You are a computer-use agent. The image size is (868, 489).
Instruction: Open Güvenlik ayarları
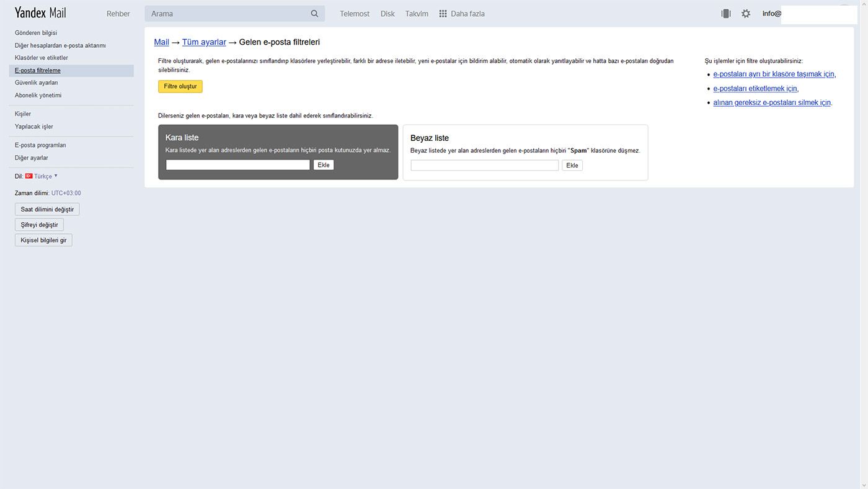pos(37,83)
